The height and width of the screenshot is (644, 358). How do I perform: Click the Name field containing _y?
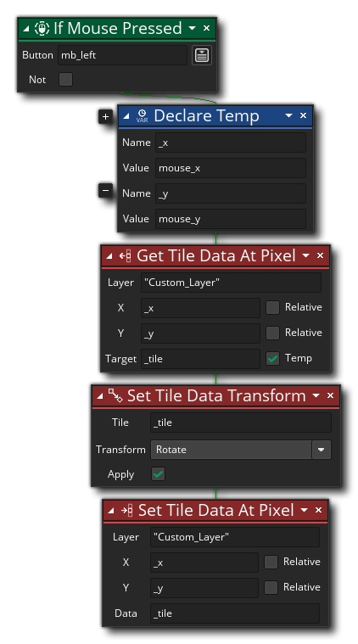(231, 193)
